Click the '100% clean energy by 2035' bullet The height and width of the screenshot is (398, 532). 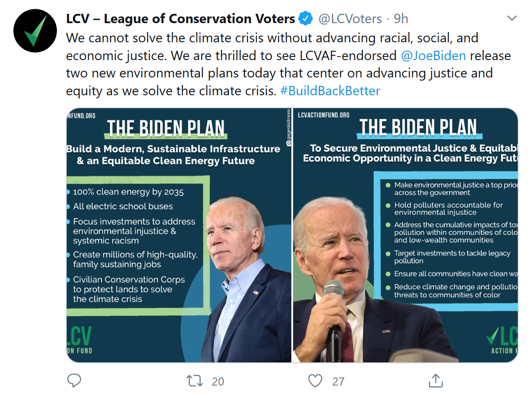[x=128, y=192]
